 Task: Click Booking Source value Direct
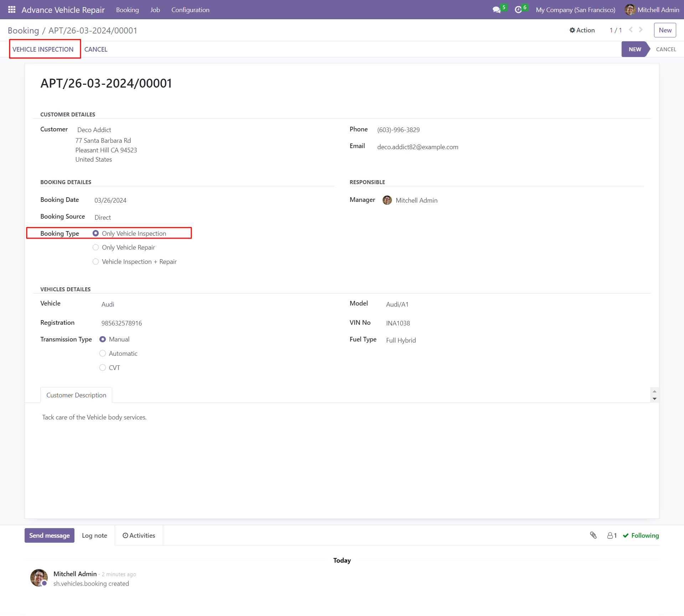pyautogui.click(x=103, y=217)
